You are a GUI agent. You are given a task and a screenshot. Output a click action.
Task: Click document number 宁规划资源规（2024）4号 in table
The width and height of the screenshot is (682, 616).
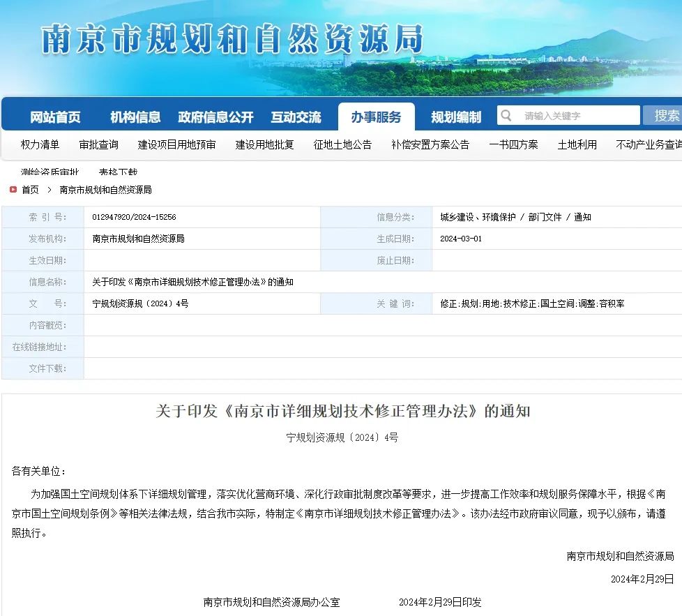point(140,303)
